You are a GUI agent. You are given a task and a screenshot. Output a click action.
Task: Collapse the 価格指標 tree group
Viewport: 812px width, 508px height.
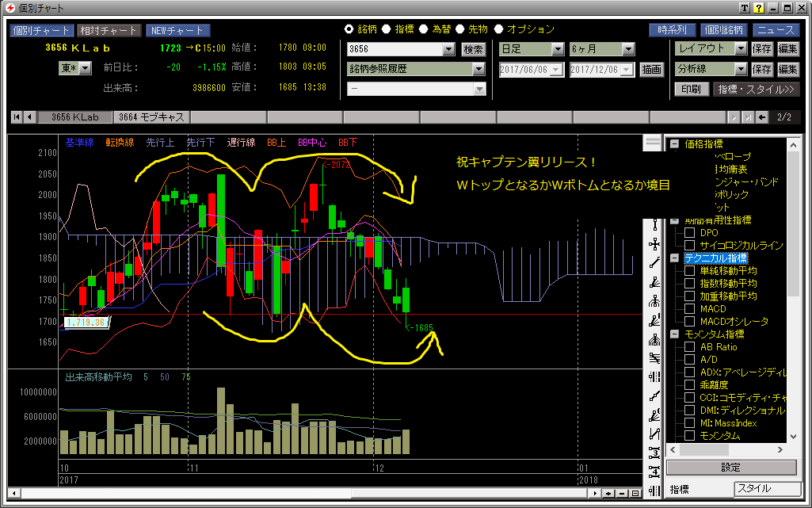[x=674, y=144]
